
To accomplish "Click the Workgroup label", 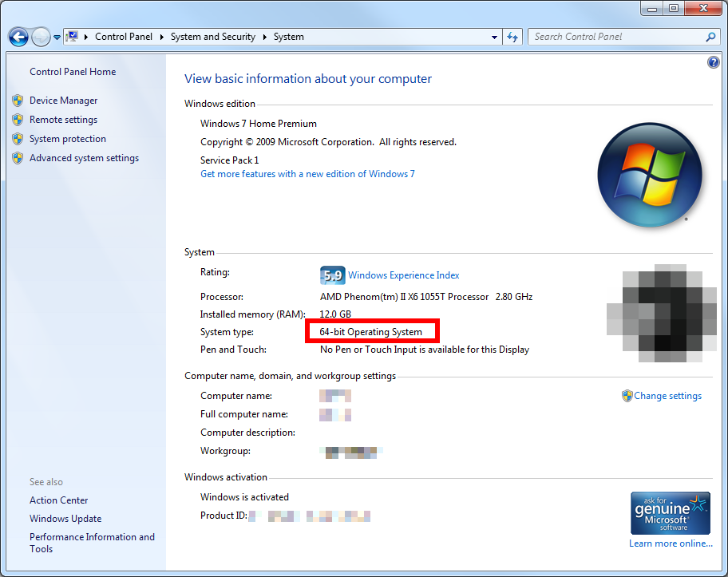I will point(226,451).
